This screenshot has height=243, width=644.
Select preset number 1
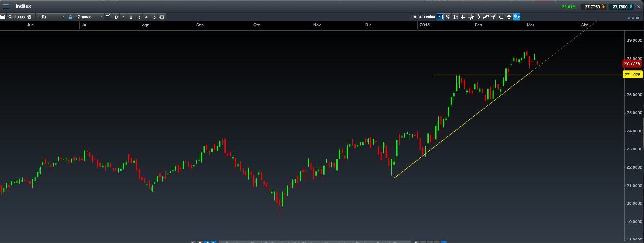124,17
